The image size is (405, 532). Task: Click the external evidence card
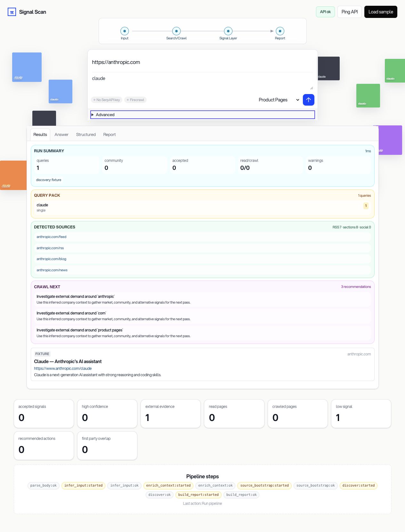click(171, 413)
